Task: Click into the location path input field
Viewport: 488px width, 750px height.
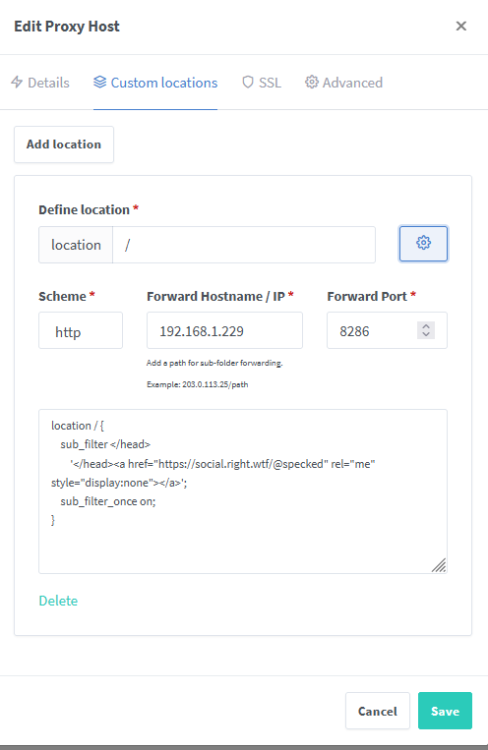Action: tap(244, 245)
